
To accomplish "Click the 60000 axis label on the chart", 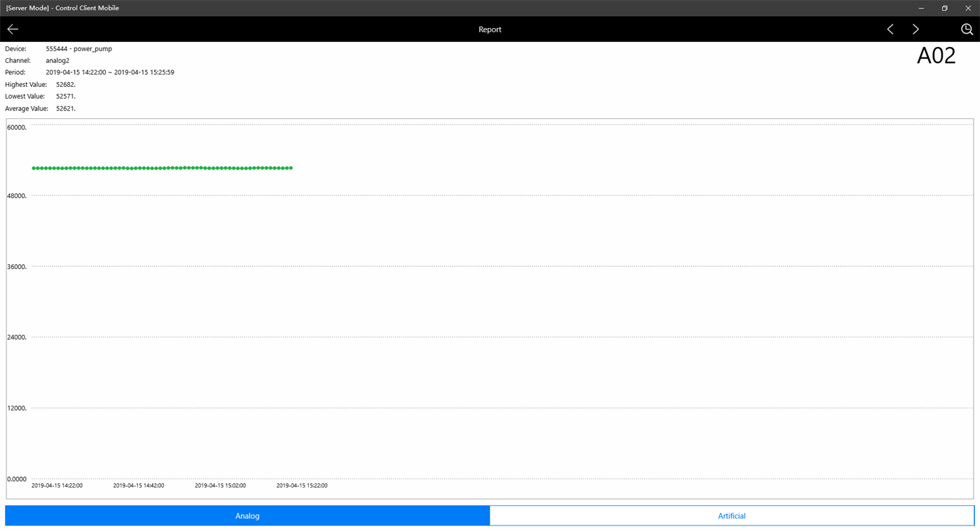I will tap(15, 127).
